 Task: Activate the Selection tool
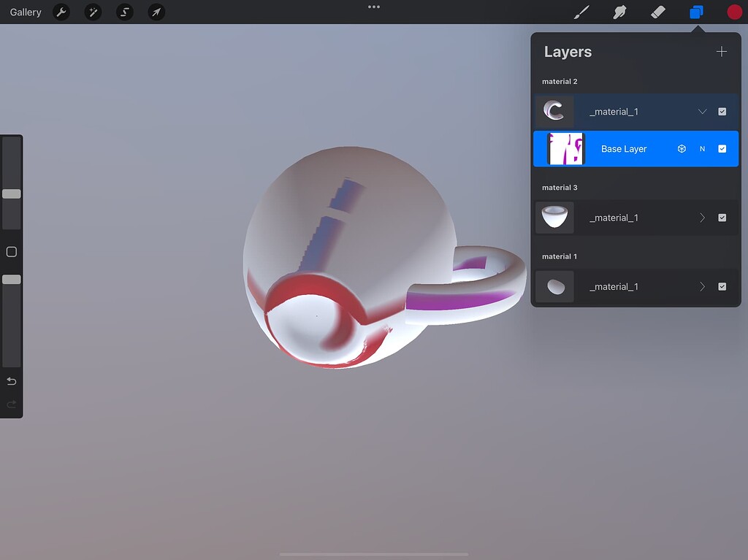pos(124,12)
